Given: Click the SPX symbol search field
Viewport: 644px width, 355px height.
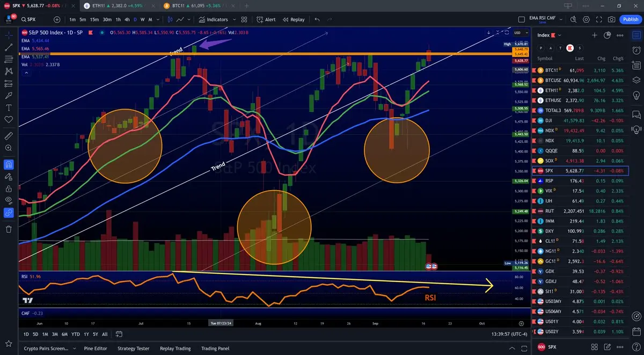Looking at the screenshot, I should pos(35,19).
